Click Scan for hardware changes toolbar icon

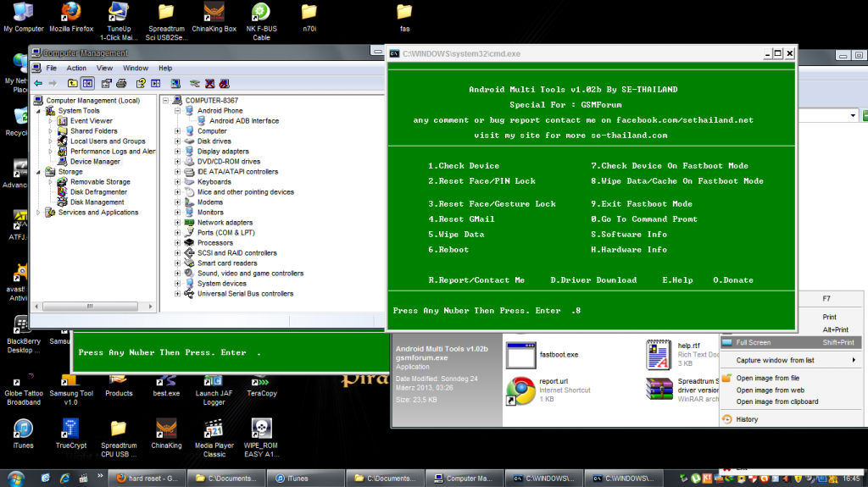pos(175,84)
